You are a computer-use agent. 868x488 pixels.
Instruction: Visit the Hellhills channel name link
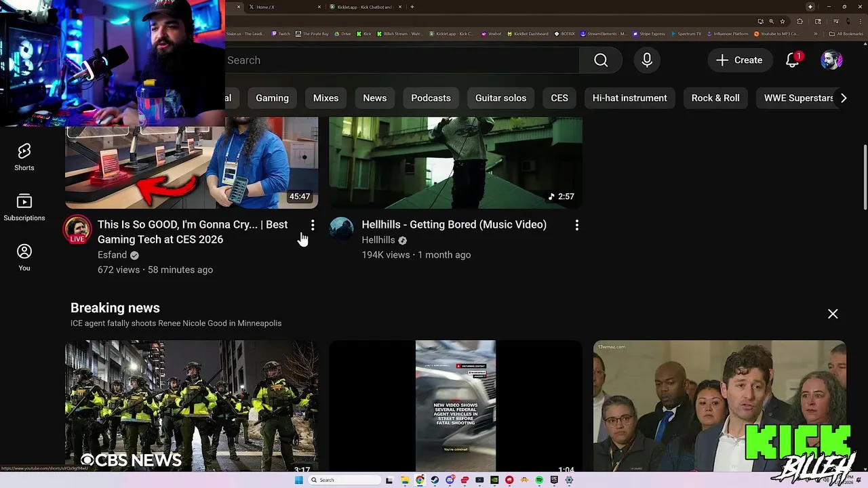pyautogui.click(x=378, y=240)
